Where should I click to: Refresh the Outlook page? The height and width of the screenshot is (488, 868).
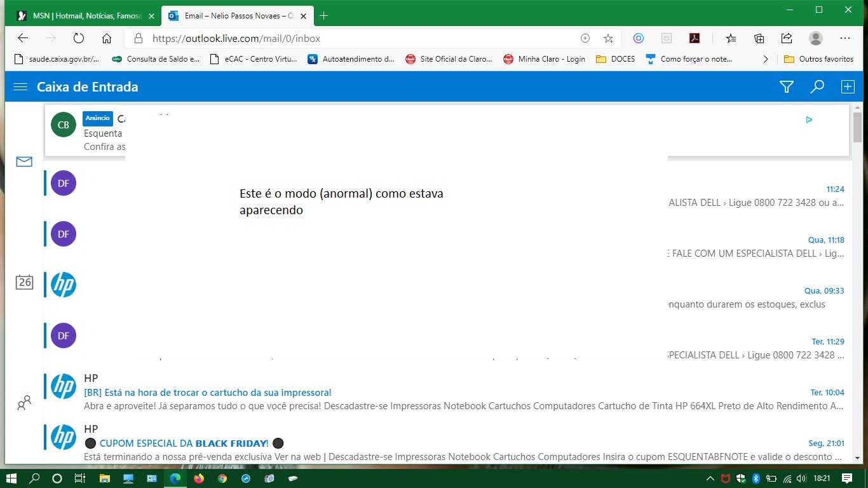(79, 38)
